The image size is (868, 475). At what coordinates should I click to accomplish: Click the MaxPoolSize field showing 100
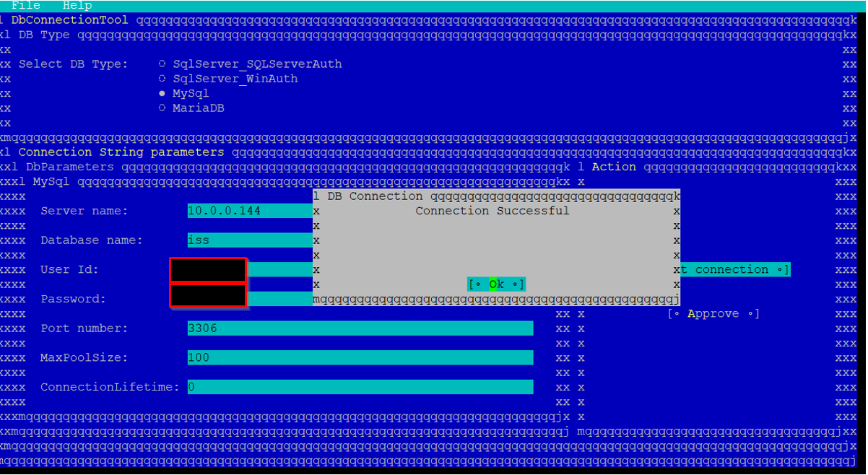[x=360, y=358]
